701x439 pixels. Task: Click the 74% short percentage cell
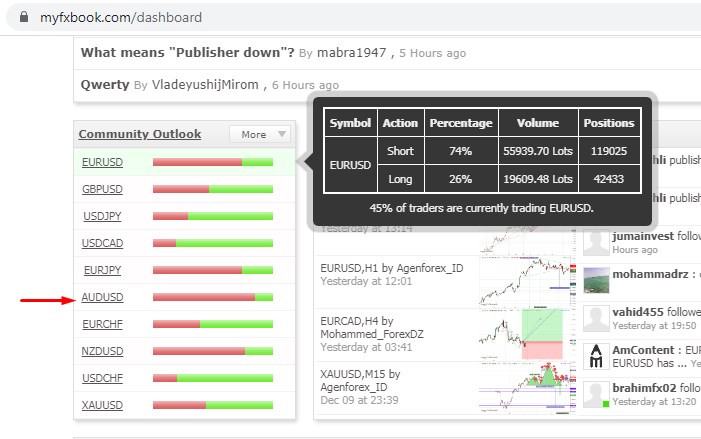pos(461,151)
